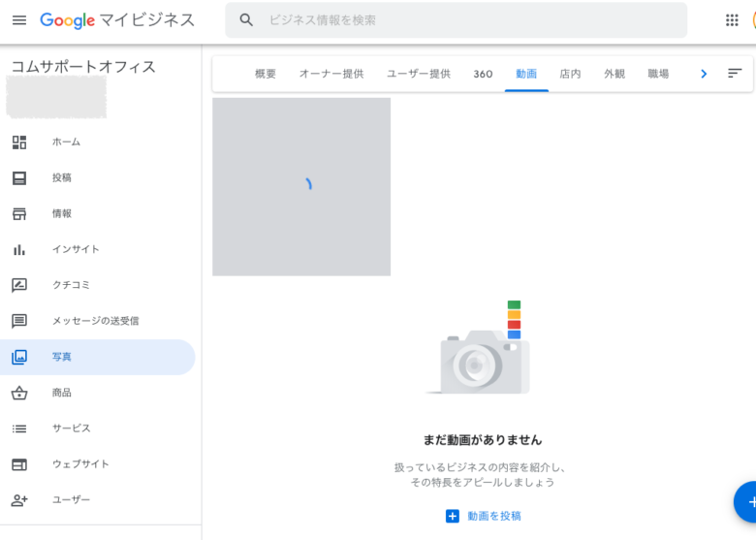Click the 商品 shopping basket icon
This screenshot has width=756, height=540.
pos(19,393)
